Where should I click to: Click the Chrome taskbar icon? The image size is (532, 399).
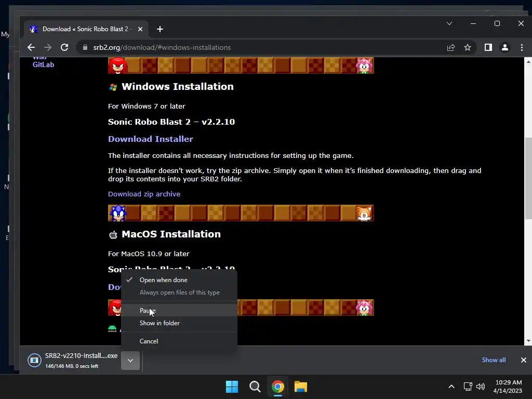[278, 387]
